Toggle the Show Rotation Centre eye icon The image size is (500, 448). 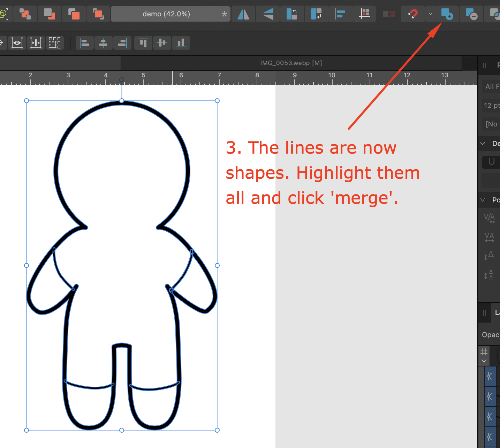pos(17,43)
